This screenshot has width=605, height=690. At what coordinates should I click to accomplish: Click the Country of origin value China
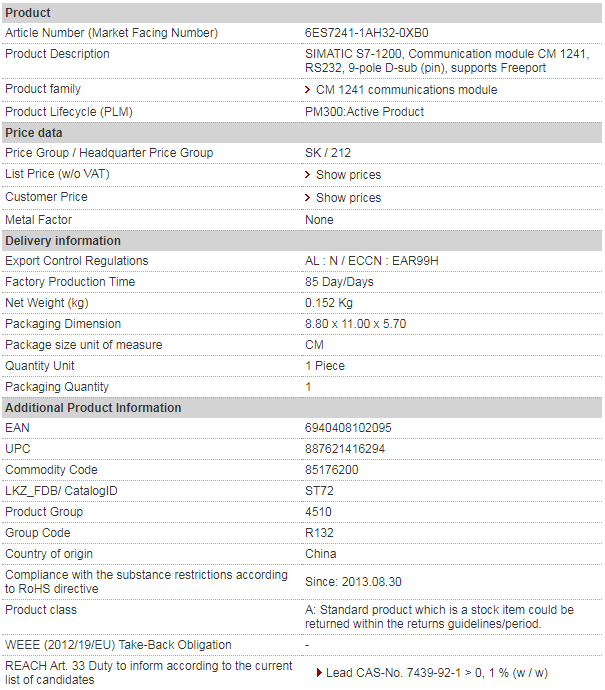click(321, 554)
